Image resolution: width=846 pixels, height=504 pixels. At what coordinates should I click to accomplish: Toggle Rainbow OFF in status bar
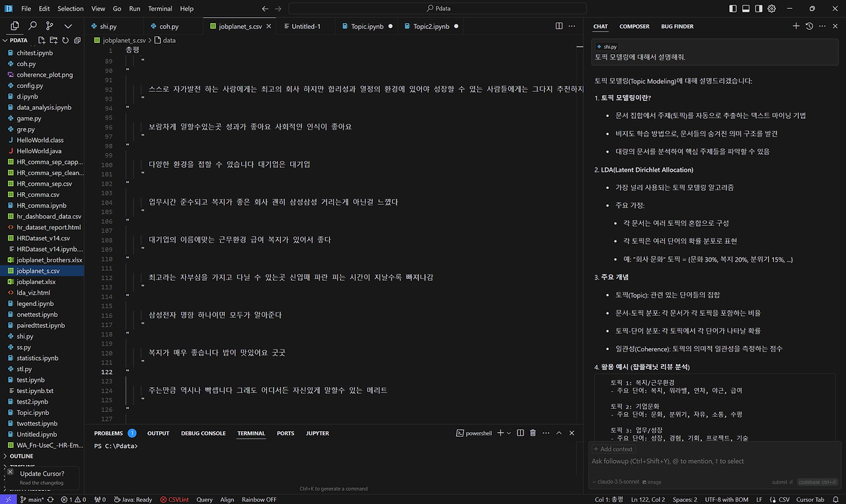point(259,499)
